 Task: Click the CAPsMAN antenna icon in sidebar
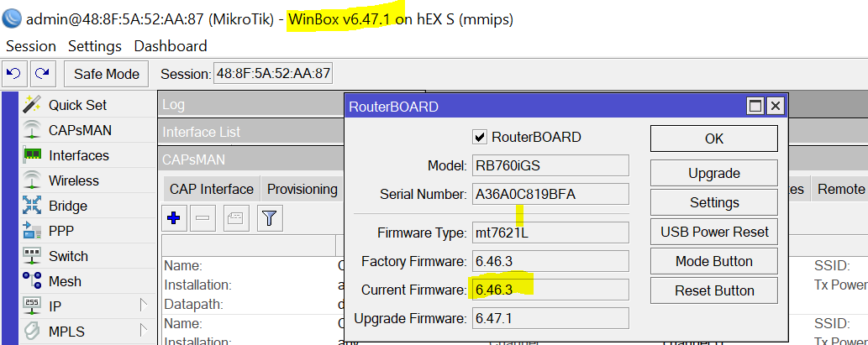click(32, 130)
